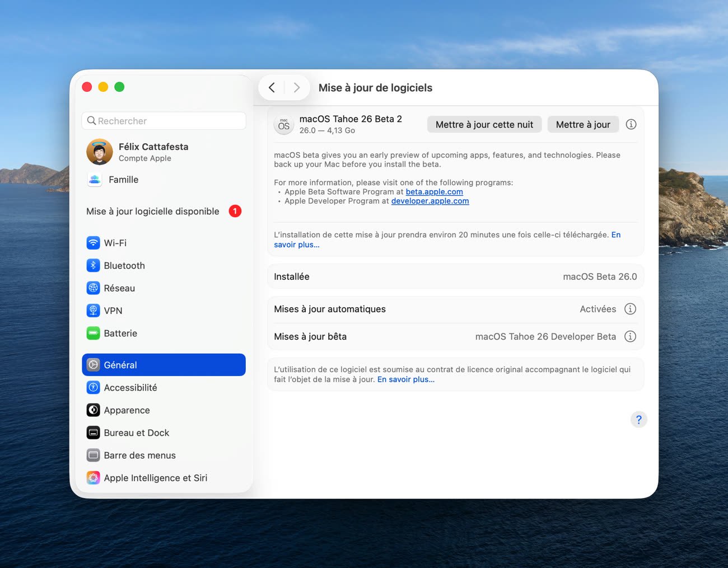The width and height of the screenshot is (728, 568).
Task: Close the settings window with red button
Action: pyautogui.click(x=87, y=87)
